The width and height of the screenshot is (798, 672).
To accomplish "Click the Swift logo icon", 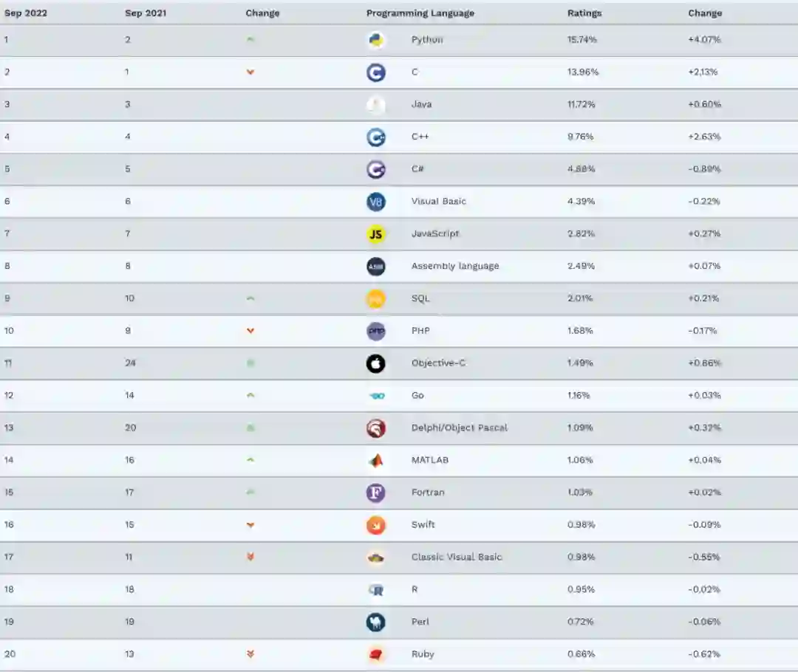I will [376, 525].
